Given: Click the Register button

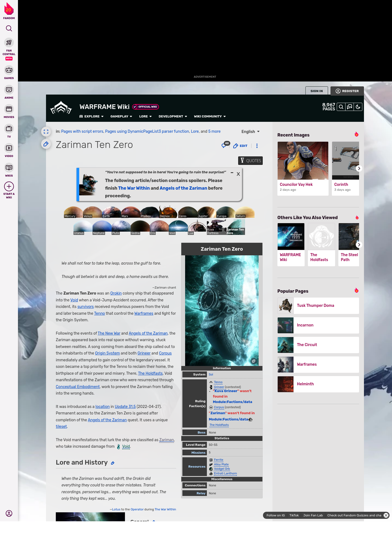Looking at the screenshot, I should click(x=347, y=91).
